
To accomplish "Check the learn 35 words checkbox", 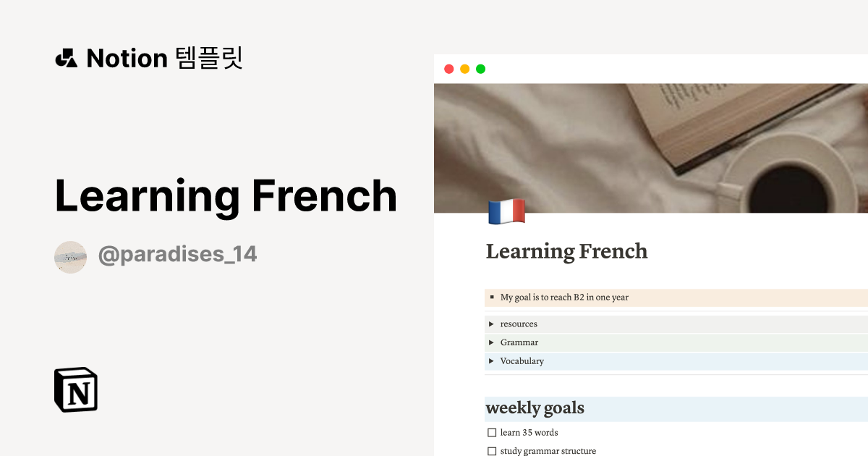I will [492, 432].
